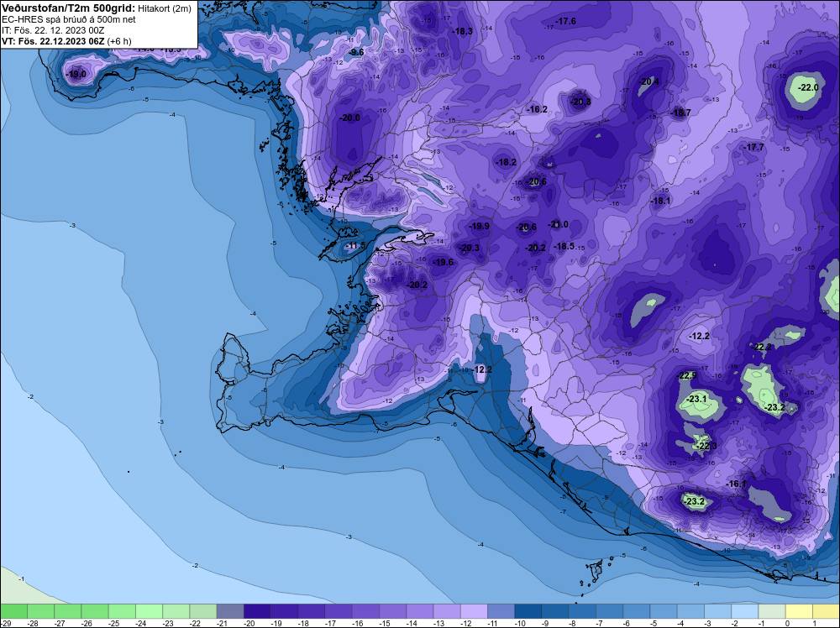Click the -18.7 temperature label
The width and height of the screenshot is (840, 628).
pyautogui.click(x=681, y=113)
